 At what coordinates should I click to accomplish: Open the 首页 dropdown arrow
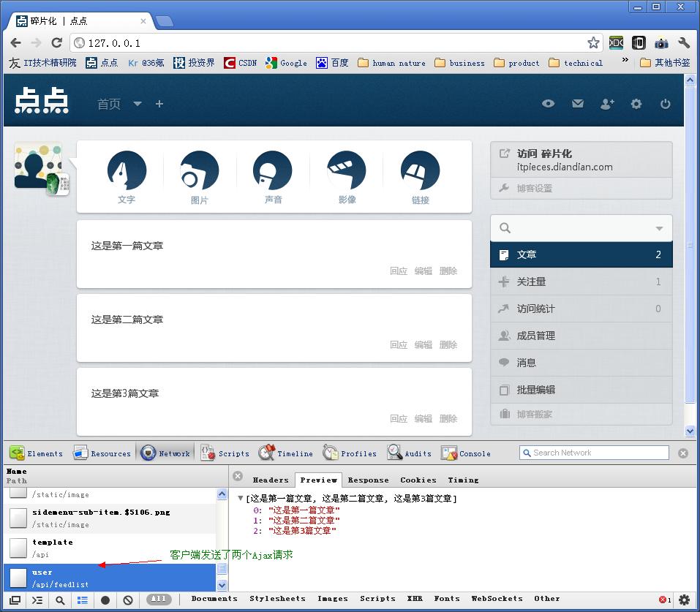coord(137,104)
